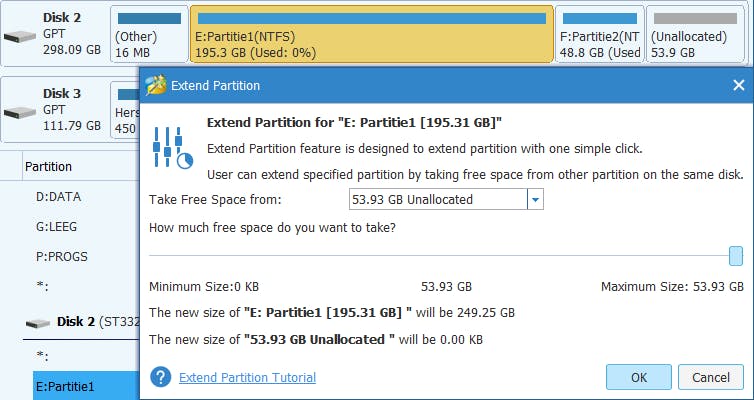The width and height of the screenshot is (754, 400).
Task: Select the E:Partitie1 NTFS block in disk map
Action: click(370, 36)
